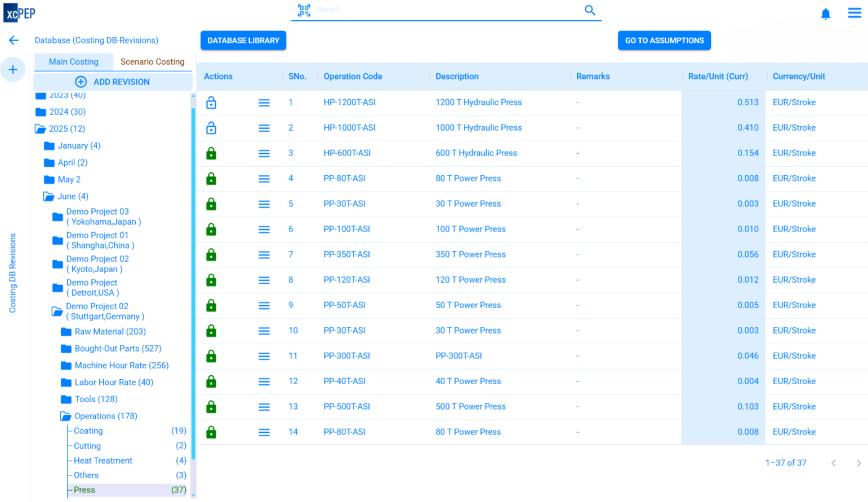Image resolution: width=868 pixels, height=502 pixels.
Task: Click the plus icon in the left sidebar
Action: click(13, 69)
